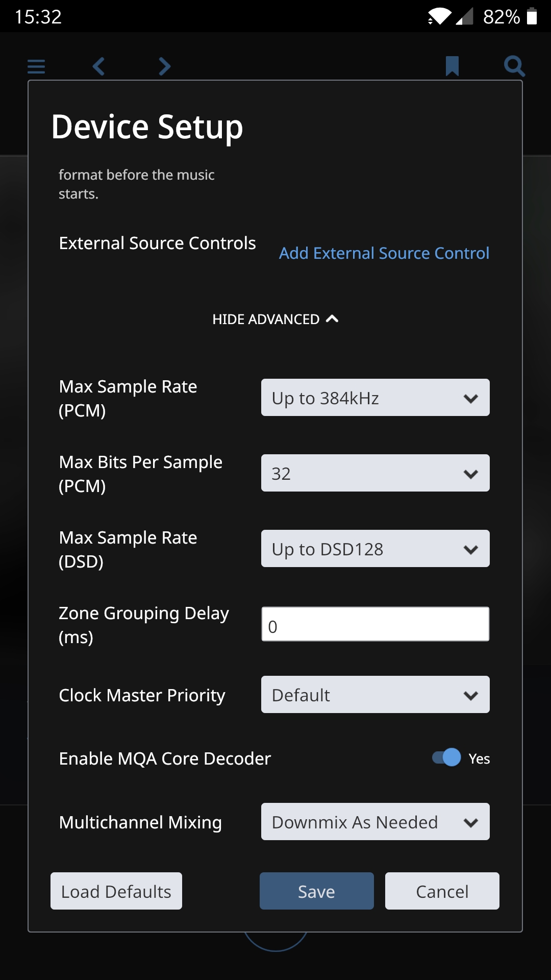Tap the forward navigation arrow
The height and width of the screenshot is (980, 551).
165,66
